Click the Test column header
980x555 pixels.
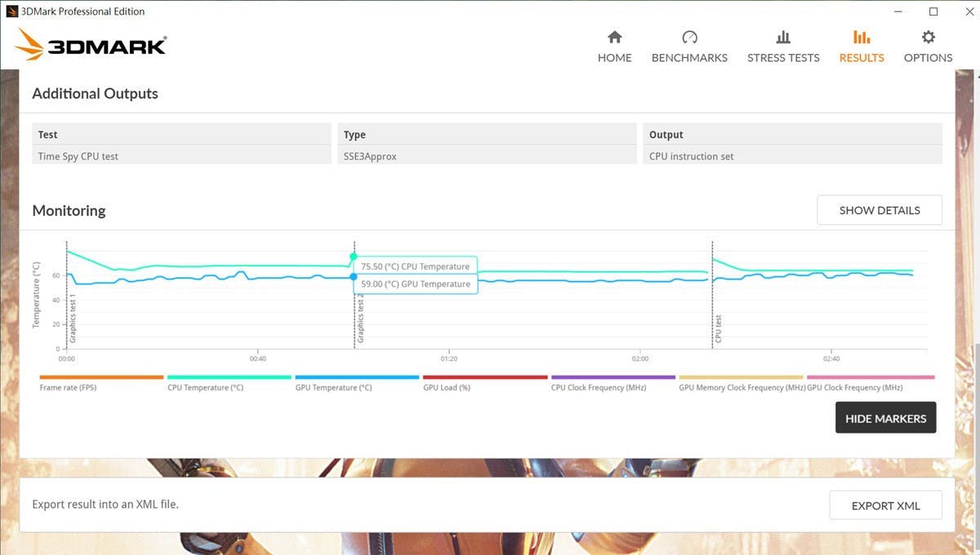pyautogui.click(x=182, y=134)
